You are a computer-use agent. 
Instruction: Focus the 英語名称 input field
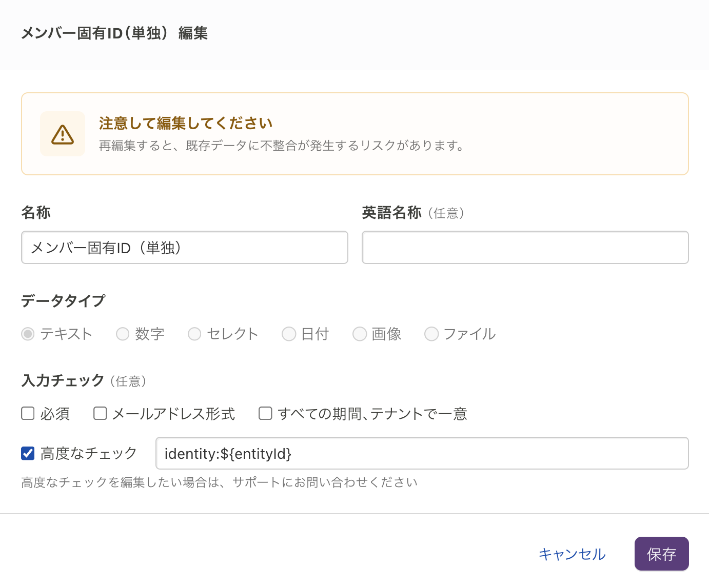[525, 248]
